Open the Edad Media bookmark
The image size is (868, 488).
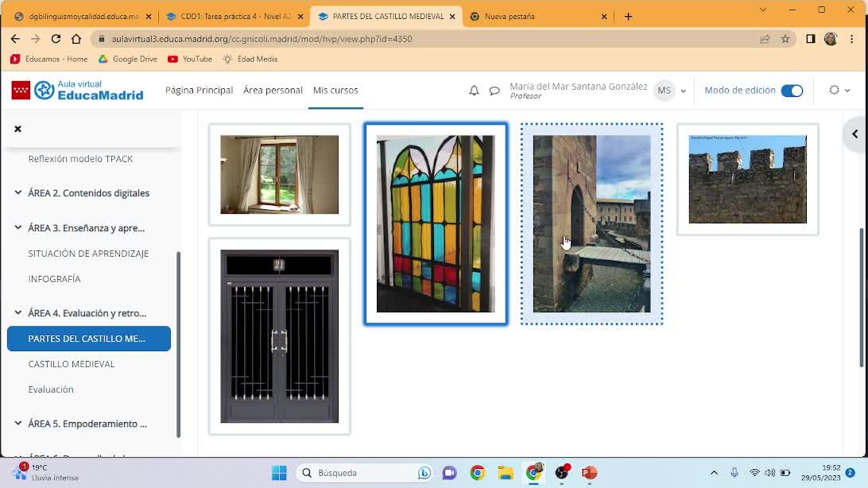250,59
